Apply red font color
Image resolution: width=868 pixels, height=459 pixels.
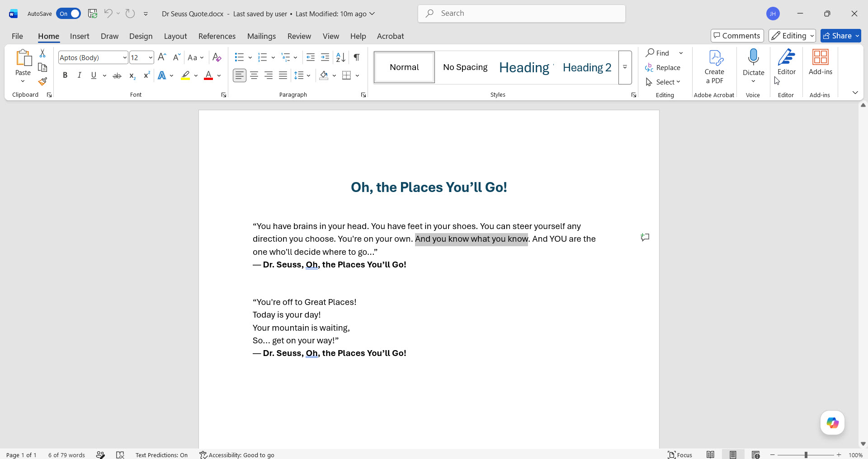pos(208,75)
